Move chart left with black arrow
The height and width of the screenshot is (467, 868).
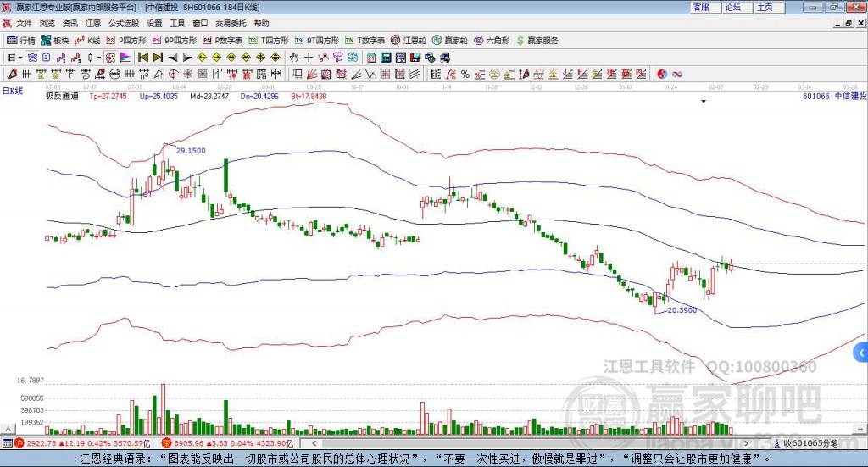173,58
